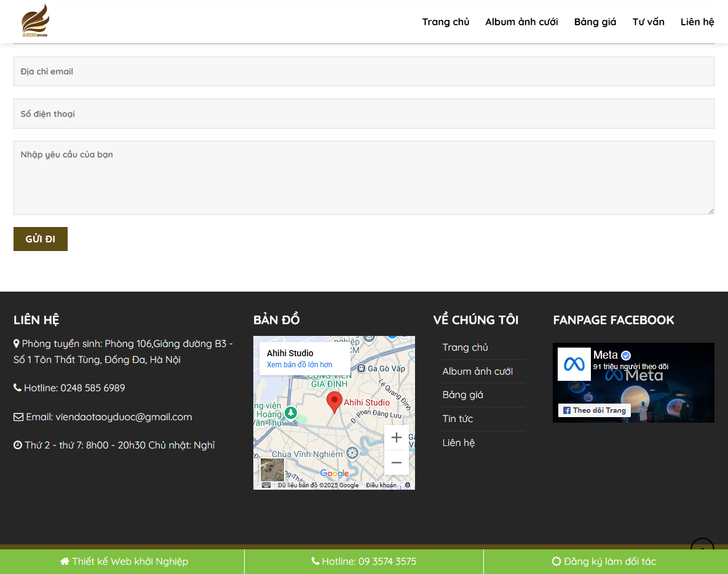Viewport: 728px width, 574px height.
Task: Click the satellite view thumbnail on the map
Action: click(x=272, y=469)
